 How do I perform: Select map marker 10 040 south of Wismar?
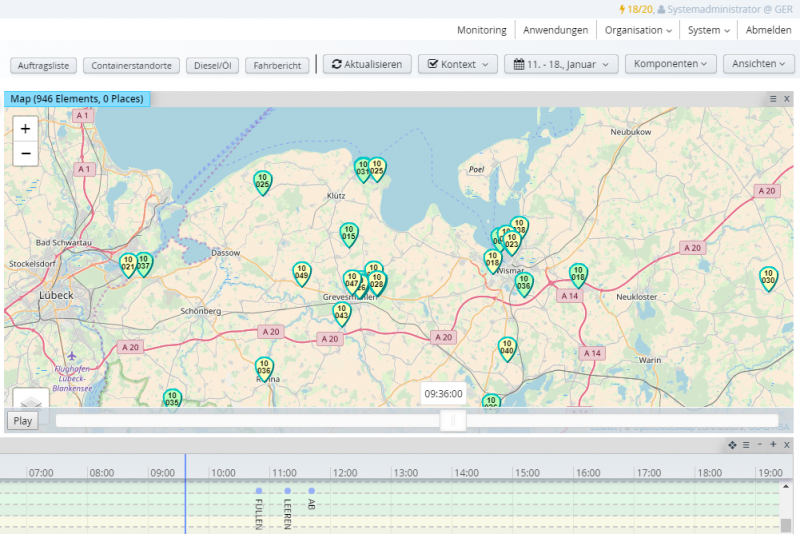coord(507,347)
